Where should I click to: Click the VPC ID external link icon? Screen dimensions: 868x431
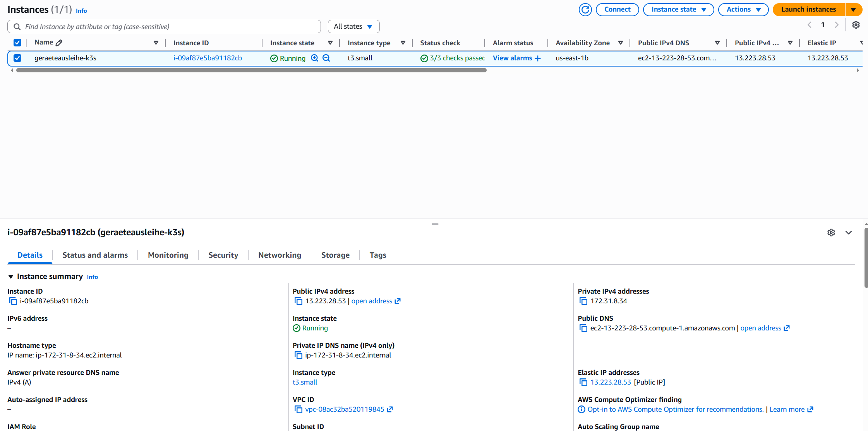point(390,409)
